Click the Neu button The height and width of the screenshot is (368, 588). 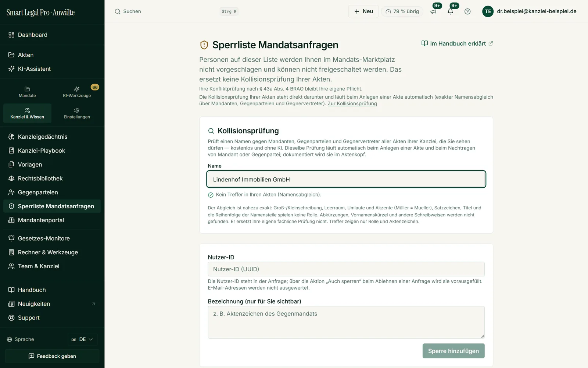click(x=363, y=11)
